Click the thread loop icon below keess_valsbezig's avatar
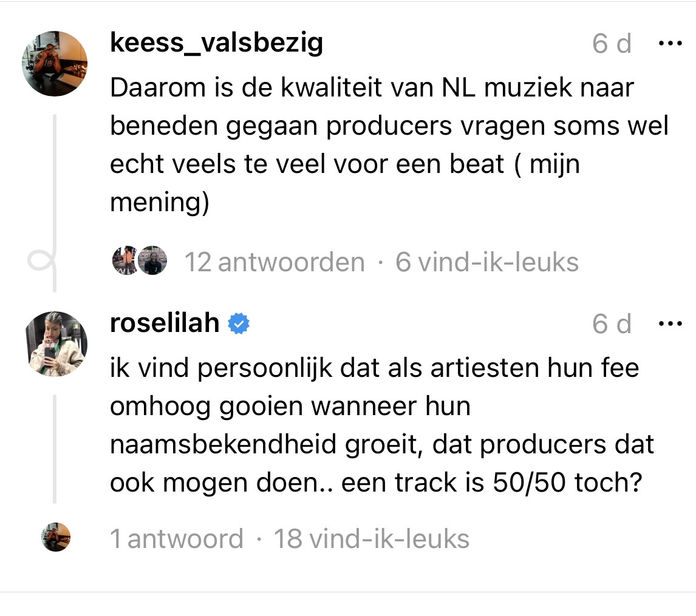The width and height of the screenshot is (696, 616). click(x=41, y=262)
